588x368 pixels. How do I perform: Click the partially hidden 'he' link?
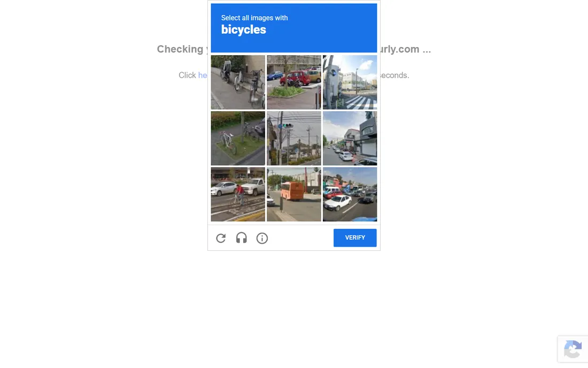click(x=203, y=75)
